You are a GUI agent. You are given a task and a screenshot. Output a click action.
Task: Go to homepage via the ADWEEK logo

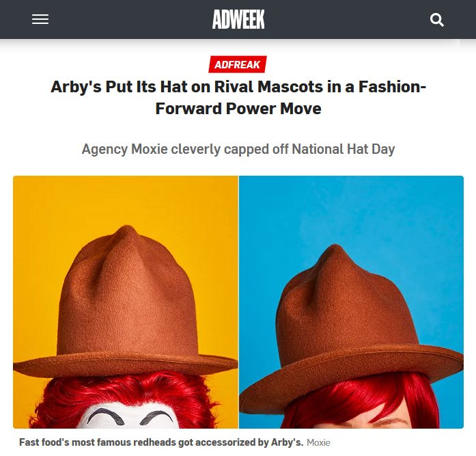pyautogui.click(x=238, y=19)
